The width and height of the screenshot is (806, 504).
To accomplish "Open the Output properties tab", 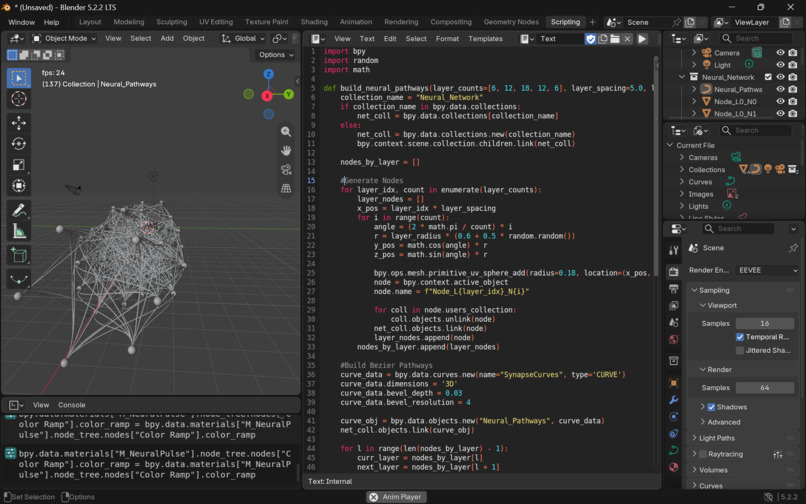I will (x=673, y=289).
